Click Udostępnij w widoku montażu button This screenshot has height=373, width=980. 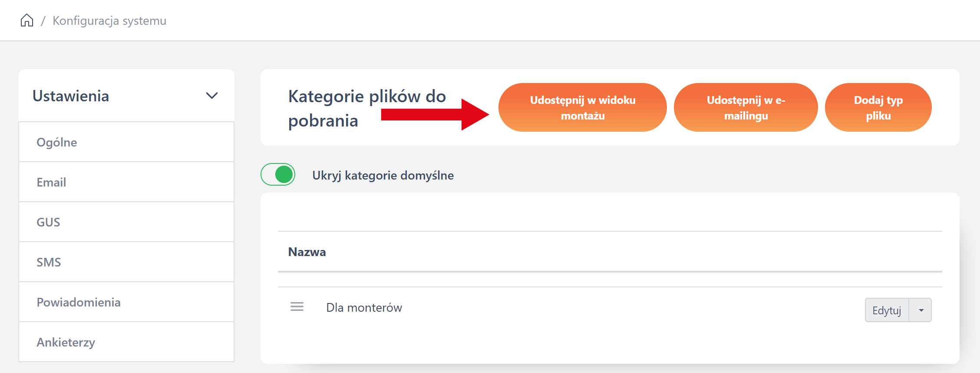pyautogui.click(x=582, y=107)
